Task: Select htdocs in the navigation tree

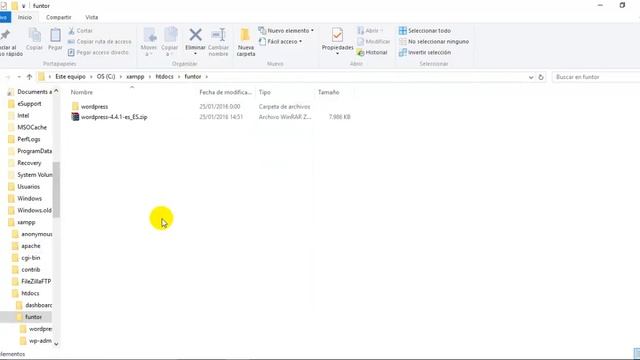Action: (30, 293)
